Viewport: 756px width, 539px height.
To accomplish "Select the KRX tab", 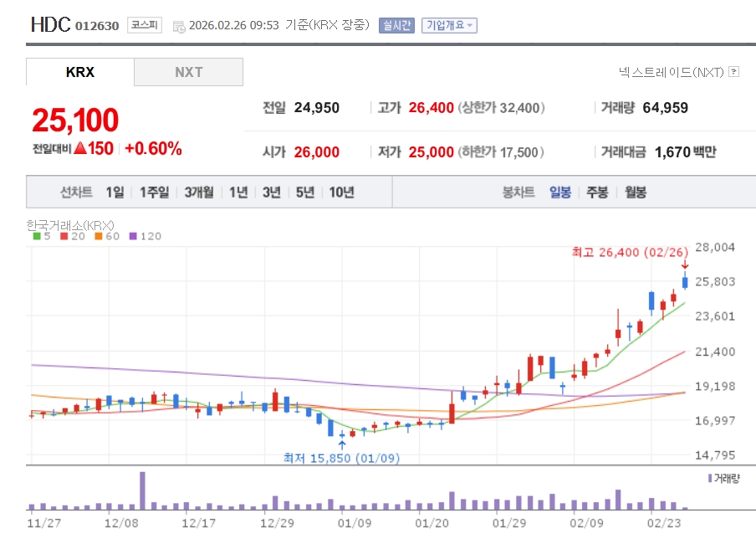I will (x=80, y=72).
